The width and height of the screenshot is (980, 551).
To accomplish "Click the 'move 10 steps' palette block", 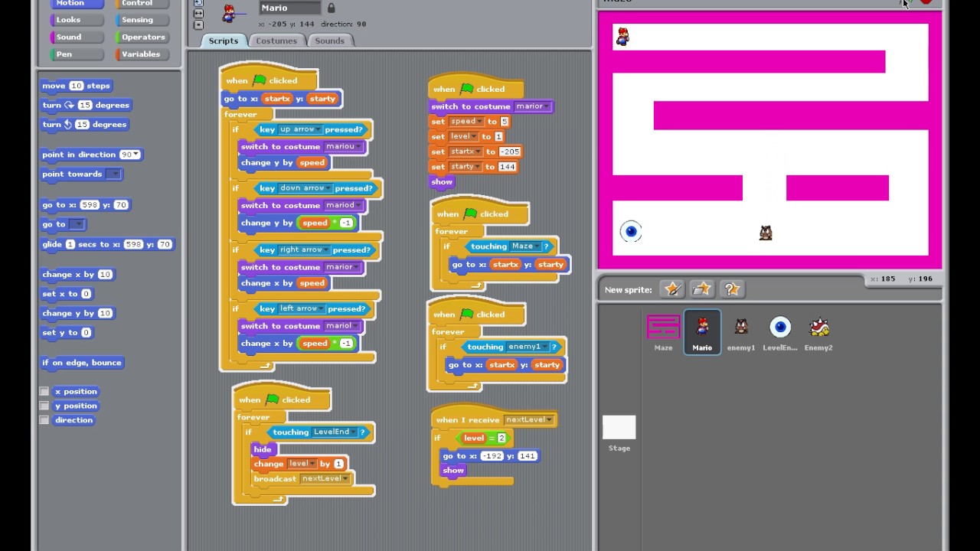I will point(77,86).
